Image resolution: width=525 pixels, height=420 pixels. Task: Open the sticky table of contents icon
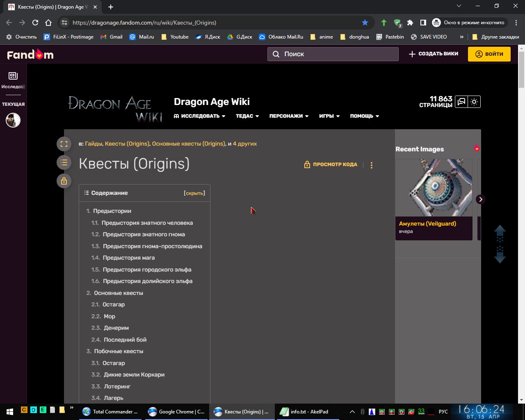point(64,163)
